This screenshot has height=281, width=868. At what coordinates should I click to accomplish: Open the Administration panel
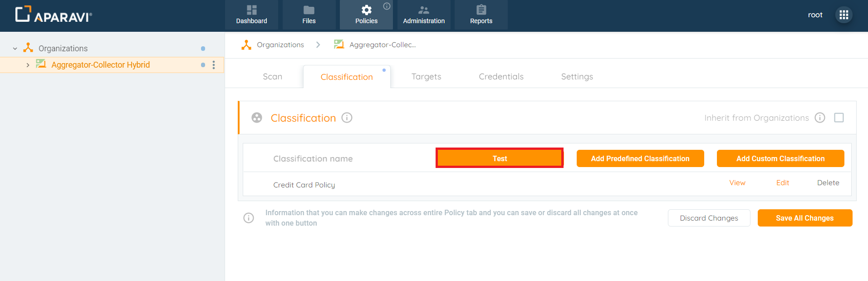pos(424,15)
